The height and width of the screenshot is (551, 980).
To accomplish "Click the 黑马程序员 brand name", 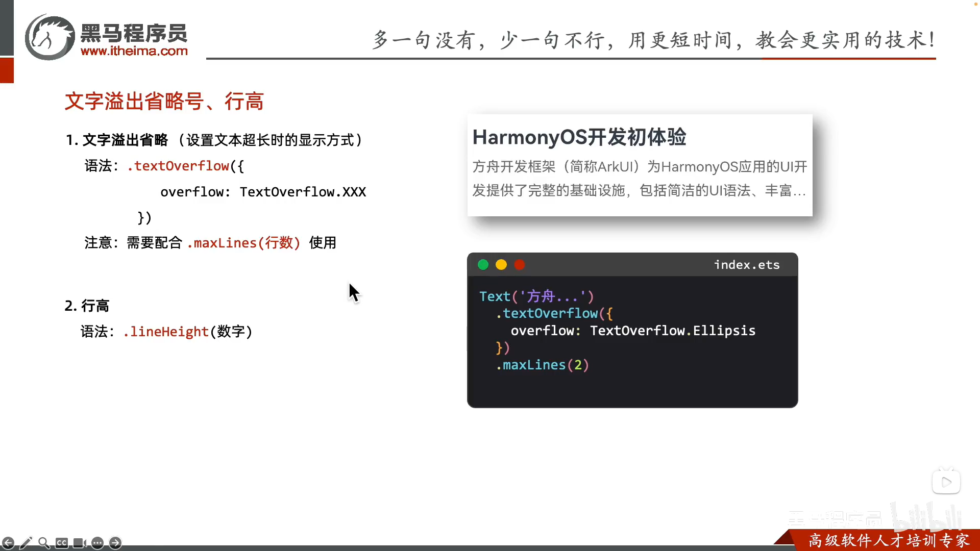I will coord(134,33).
